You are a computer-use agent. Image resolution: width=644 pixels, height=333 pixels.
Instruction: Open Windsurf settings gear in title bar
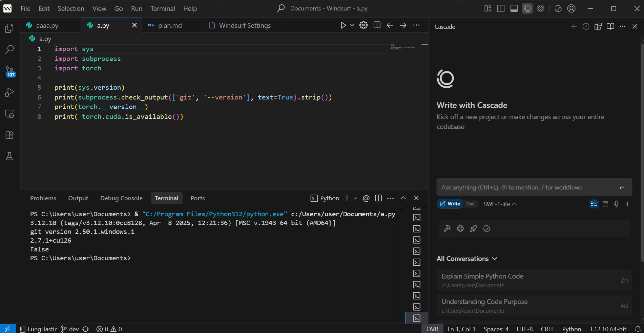tap(540, 8)
